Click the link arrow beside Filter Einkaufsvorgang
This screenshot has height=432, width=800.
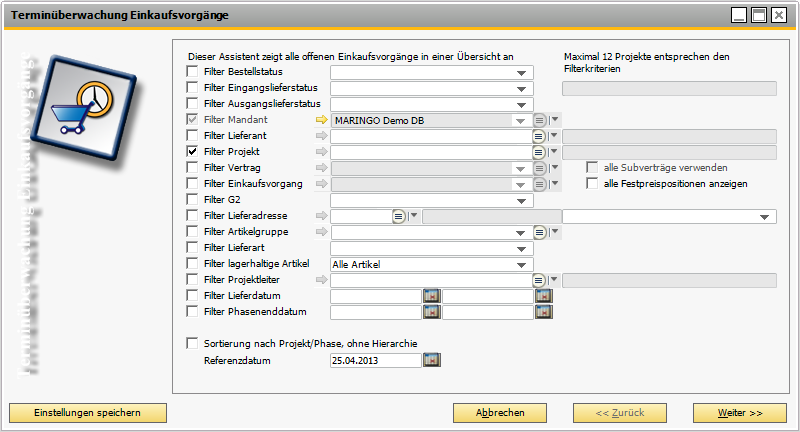pyautogui.click(x=321, y=184)
